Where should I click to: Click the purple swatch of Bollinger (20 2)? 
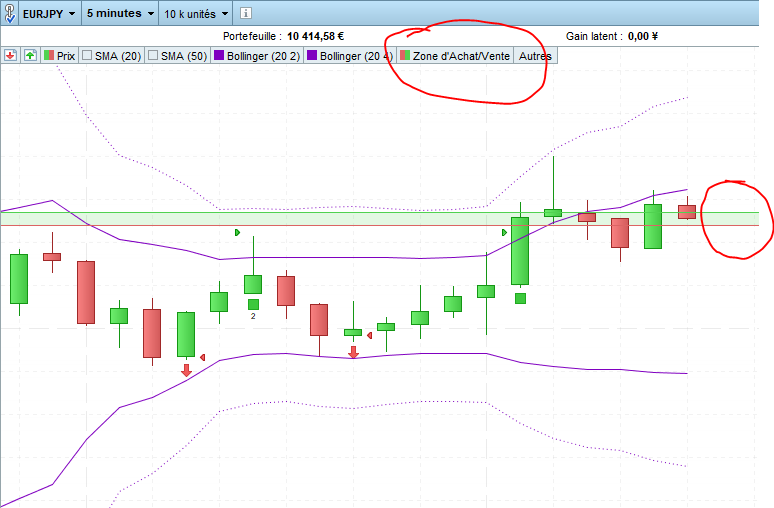pos(219,55)
